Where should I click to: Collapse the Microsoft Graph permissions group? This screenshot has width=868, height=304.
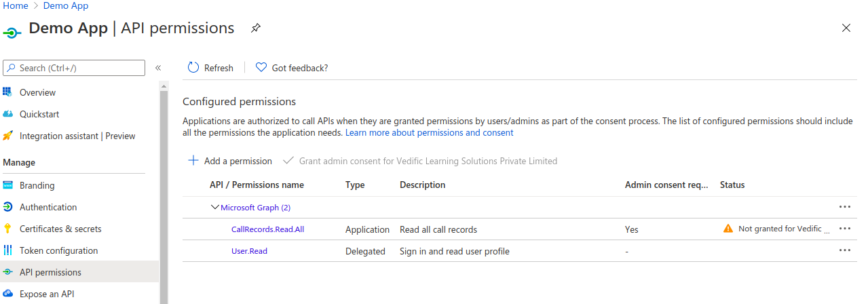click(215, 207)
